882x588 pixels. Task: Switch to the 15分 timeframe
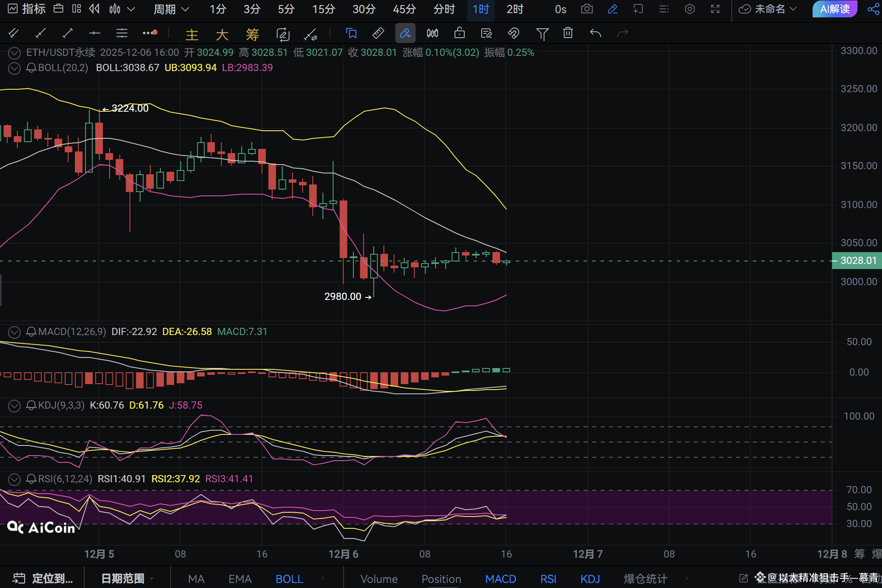(323, 9)
